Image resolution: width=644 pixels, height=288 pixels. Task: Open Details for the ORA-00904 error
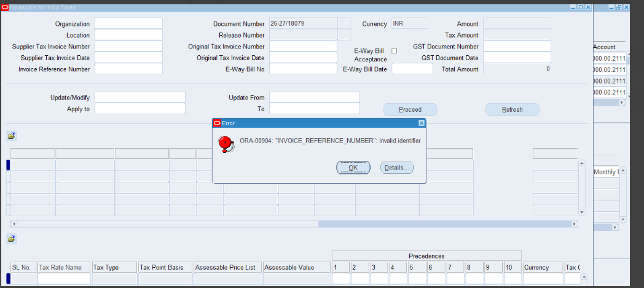[x=397, y=168]
